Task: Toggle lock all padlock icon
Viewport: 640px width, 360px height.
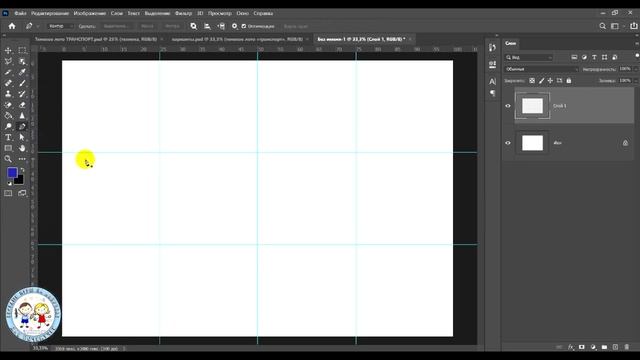Action: click(569, 81)
